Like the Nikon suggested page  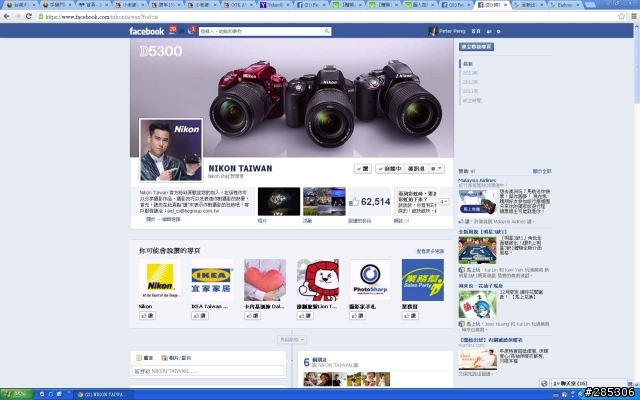click(x=147, y=316)
